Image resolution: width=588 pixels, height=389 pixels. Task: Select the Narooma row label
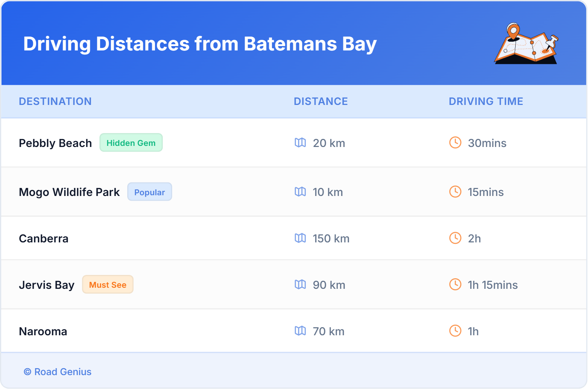pos(43,331)
